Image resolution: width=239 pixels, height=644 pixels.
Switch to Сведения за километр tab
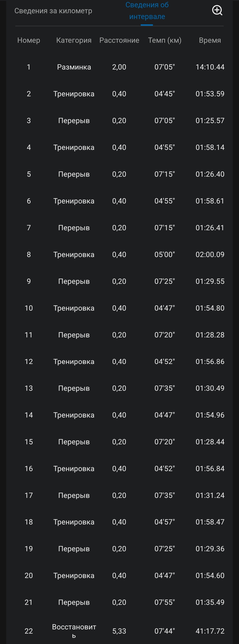(53, 11)
